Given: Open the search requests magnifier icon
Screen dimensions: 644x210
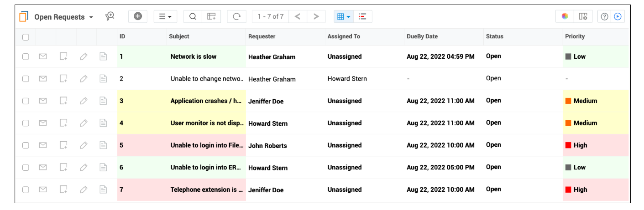Looking at the screenshot, I should tap(193, 16).
